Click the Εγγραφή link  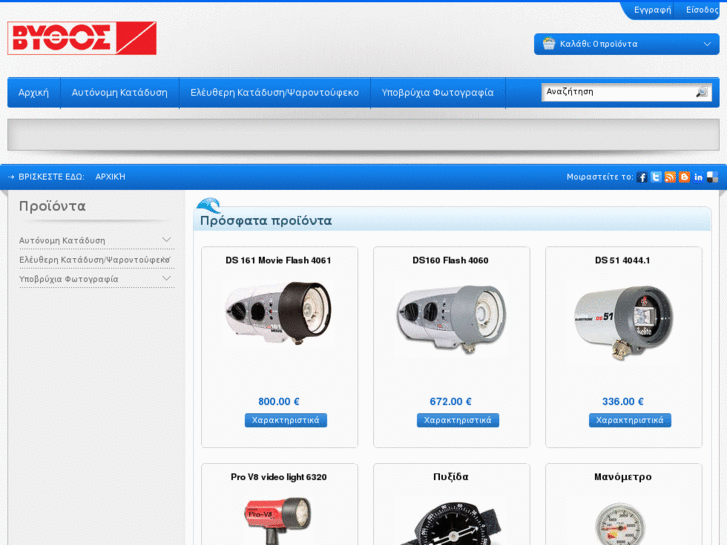652,10
